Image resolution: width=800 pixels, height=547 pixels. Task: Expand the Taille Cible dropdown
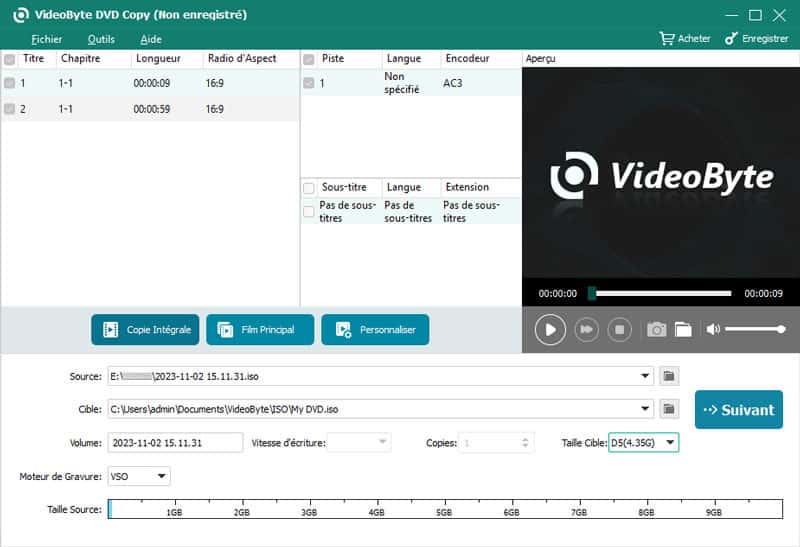(x=670, y=442)
